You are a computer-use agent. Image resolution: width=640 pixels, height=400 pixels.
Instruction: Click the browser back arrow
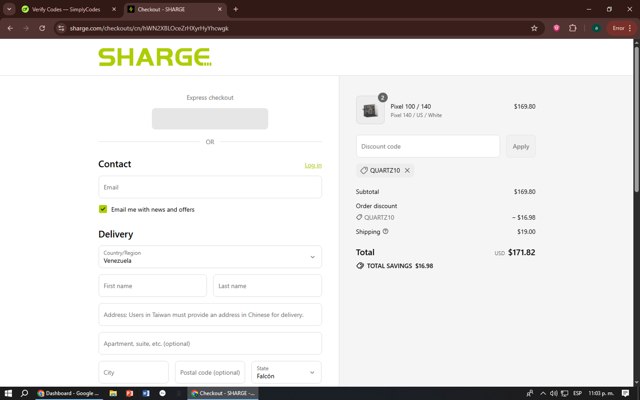(x=10, y=28)
